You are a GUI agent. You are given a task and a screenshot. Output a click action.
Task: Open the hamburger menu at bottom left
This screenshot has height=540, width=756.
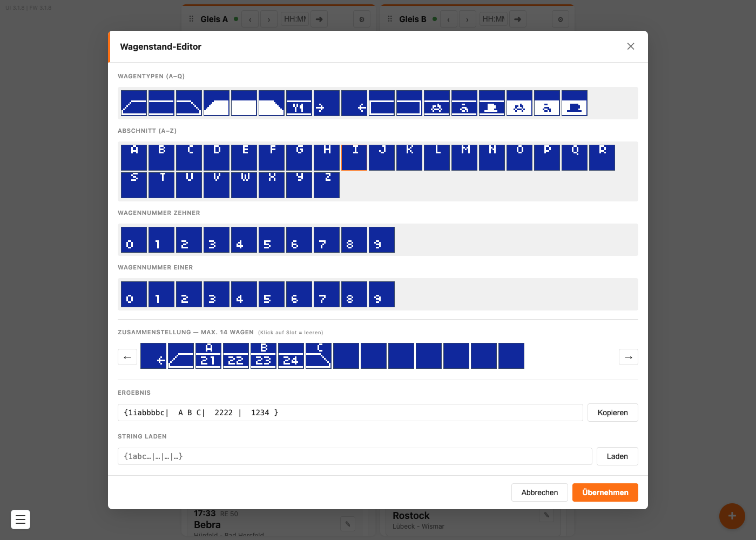pos(21,519)
